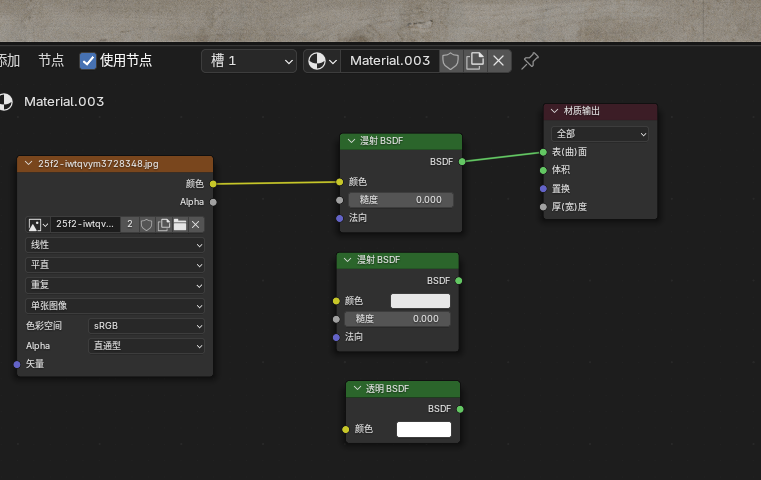The width and height of the screenshot is (761, 480).
Task: Click the fake user shield icon beside Material.003
Action: 450,61
